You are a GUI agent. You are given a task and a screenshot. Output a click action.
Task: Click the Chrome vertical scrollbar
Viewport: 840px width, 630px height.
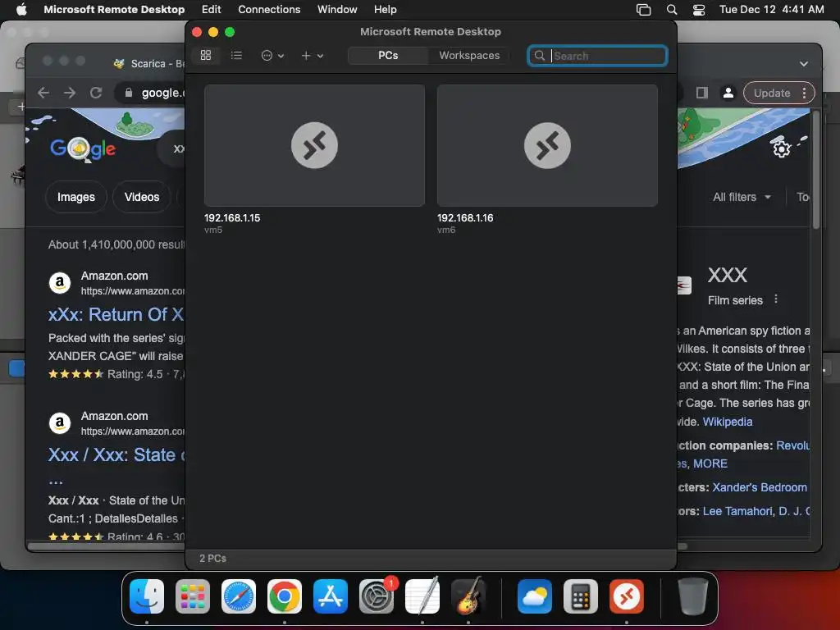tap(815, 171)
